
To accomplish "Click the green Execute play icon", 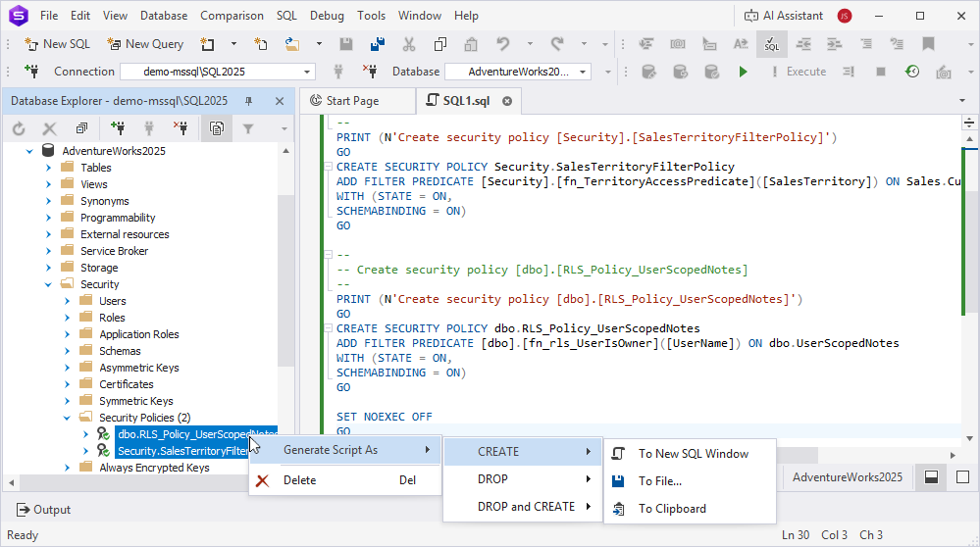I will click(x=743, y=72).
